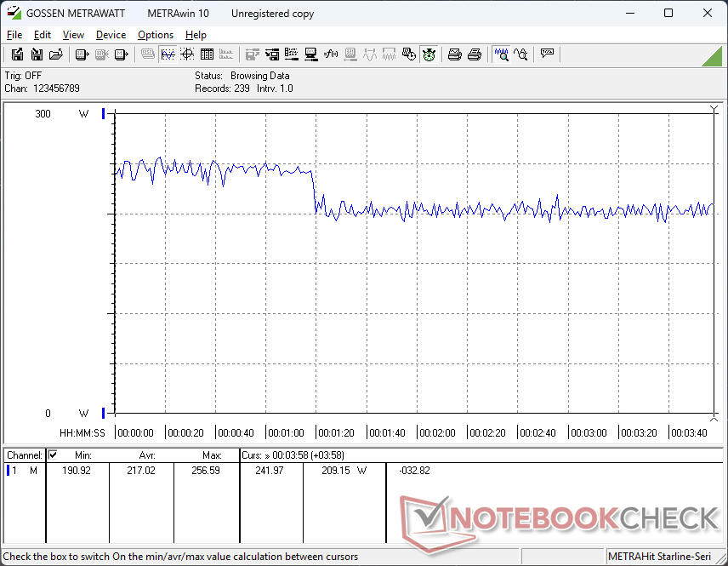
Task: Click the export-to-disk save icon
Action: (17, 54)
